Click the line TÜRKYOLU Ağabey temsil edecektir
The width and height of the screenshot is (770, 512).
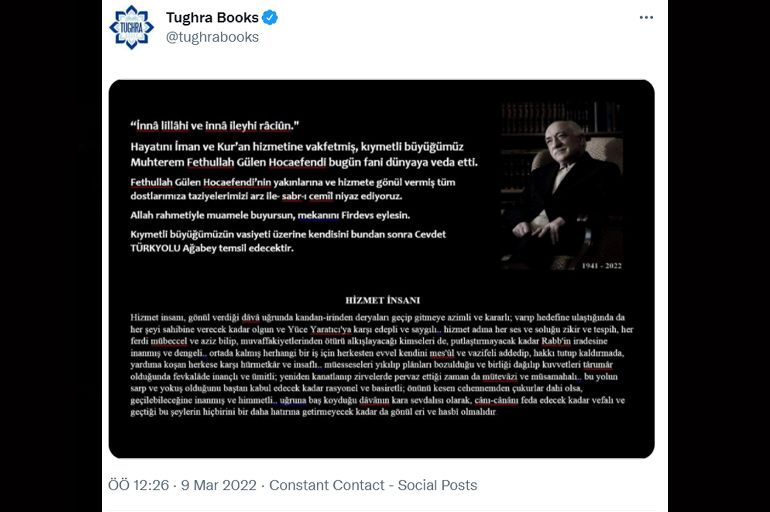click(212, 248)
